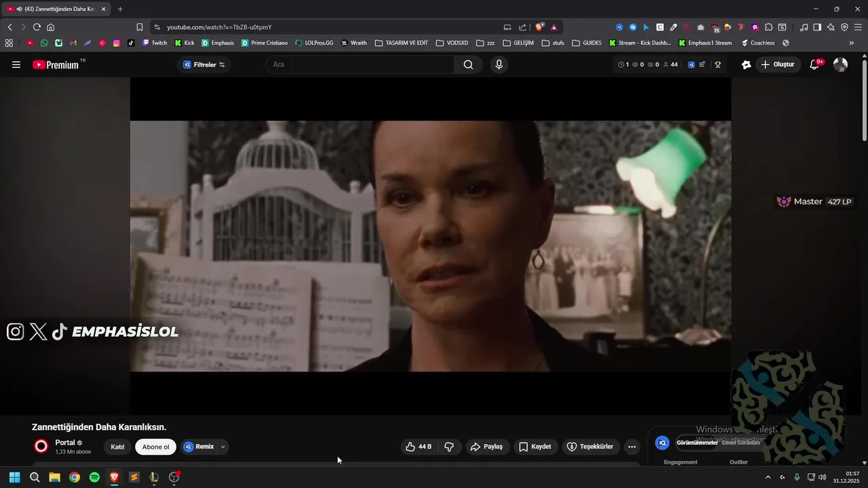Open TikTok bookmark icon
868x488 pixels.
131,43
